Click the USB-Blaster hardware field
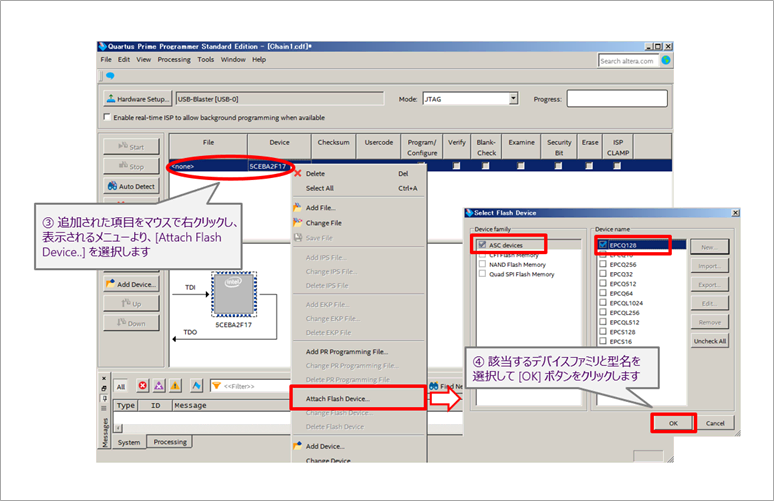 [x=280, y=99]
